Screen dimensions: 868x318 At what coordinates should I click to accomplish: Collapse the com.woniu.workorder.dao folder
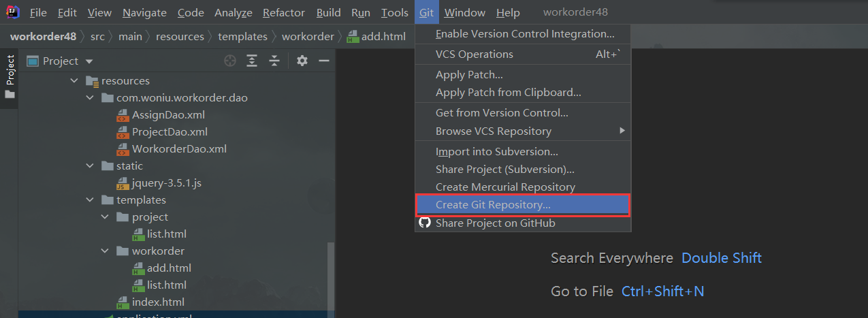pyautogui.click(x=90, y=98)
